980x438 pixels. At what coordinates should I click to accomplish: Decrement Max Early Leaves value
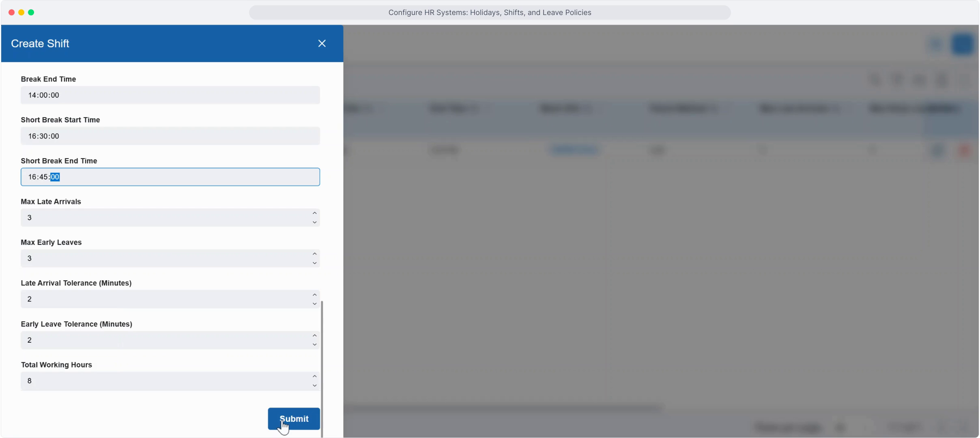314,263
